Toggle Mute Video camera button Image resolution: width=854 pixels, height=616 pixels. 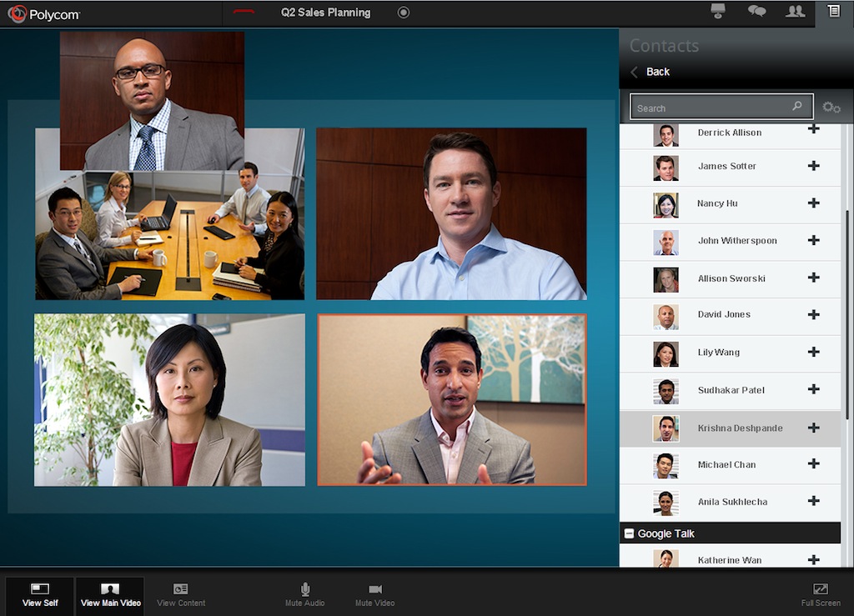click(374, 595)
